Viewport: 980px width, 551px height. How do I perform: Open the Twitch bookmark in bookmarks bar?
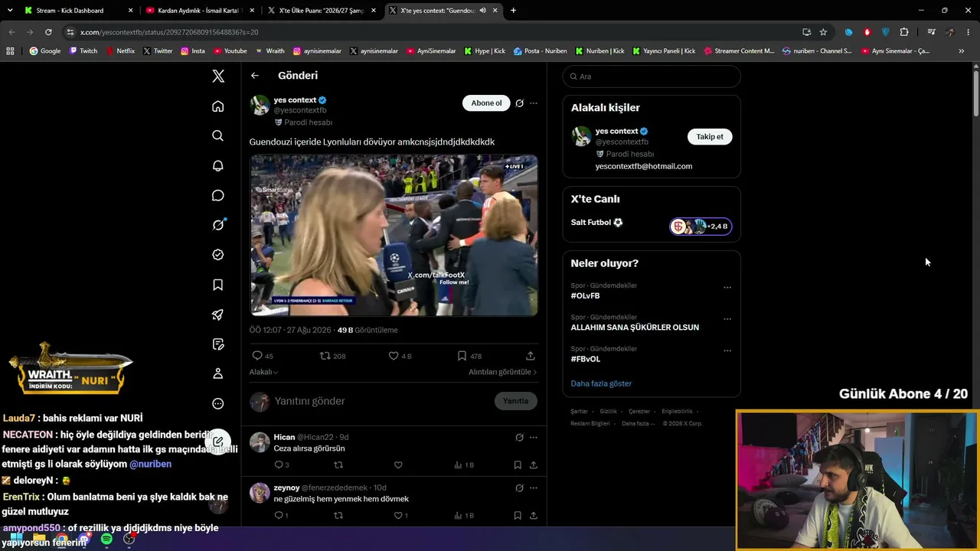click(84, 51)
